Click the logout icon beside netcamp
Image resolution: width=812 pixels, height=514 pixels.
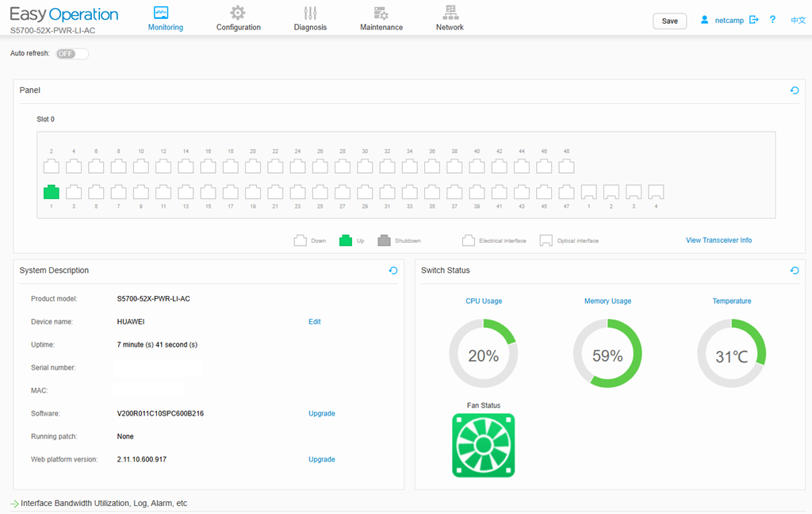click(754, 20)
